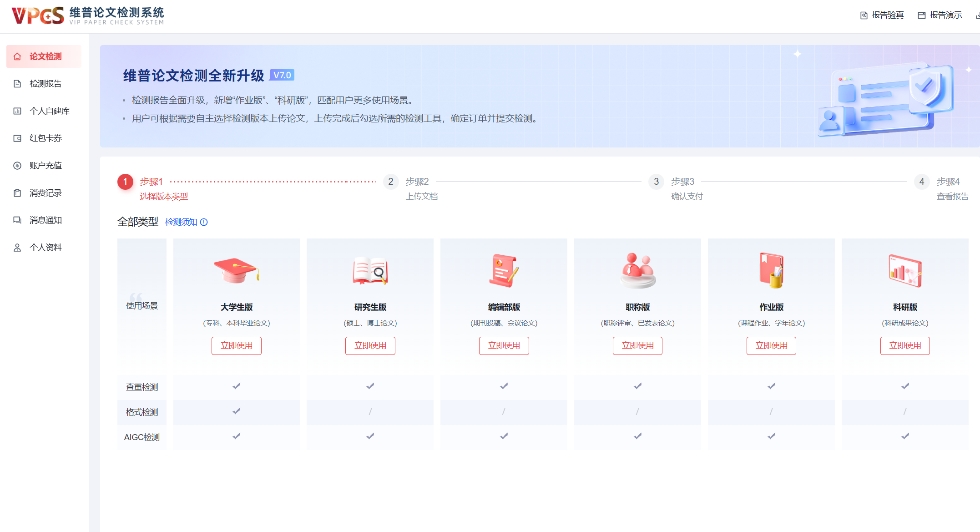Select 论文检测 in the sidebar menu
980x532 pixels.
43,56
